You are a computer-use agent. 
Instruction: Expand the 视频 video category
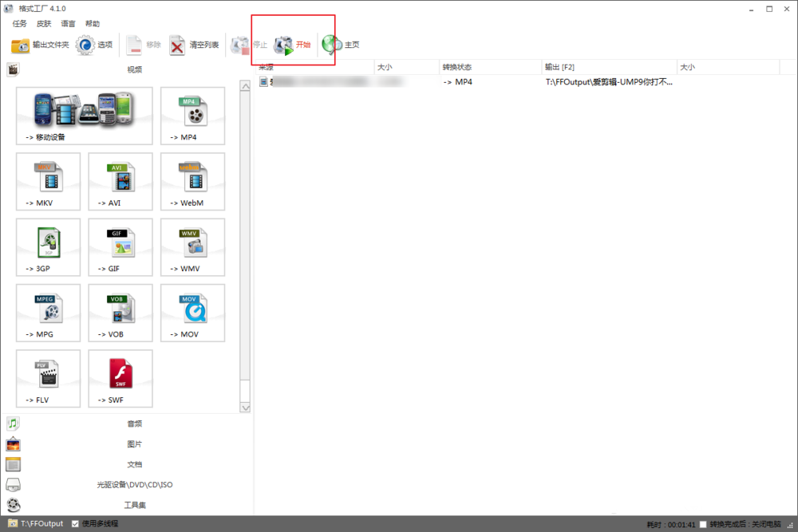pyautogui.click(x=134, y=69)
